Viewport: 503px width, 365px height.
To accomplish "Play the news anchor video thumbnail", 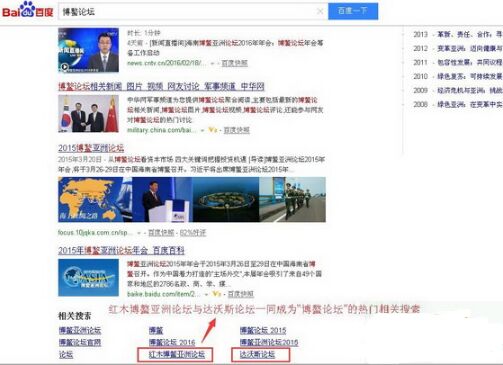I will point(88,50).
